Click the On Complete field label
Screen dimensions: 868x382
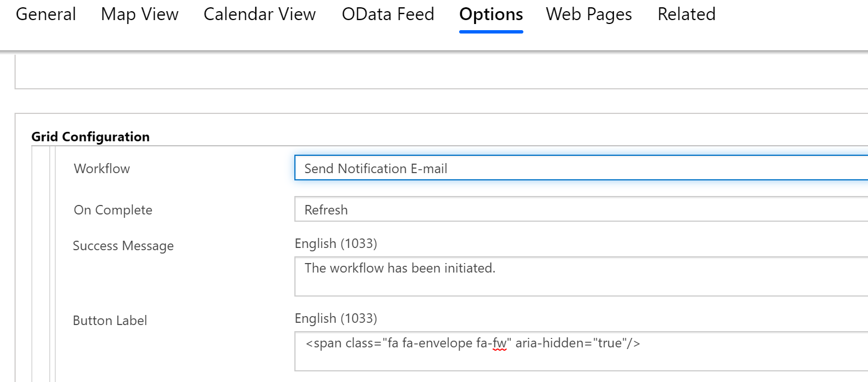(113, 210)
